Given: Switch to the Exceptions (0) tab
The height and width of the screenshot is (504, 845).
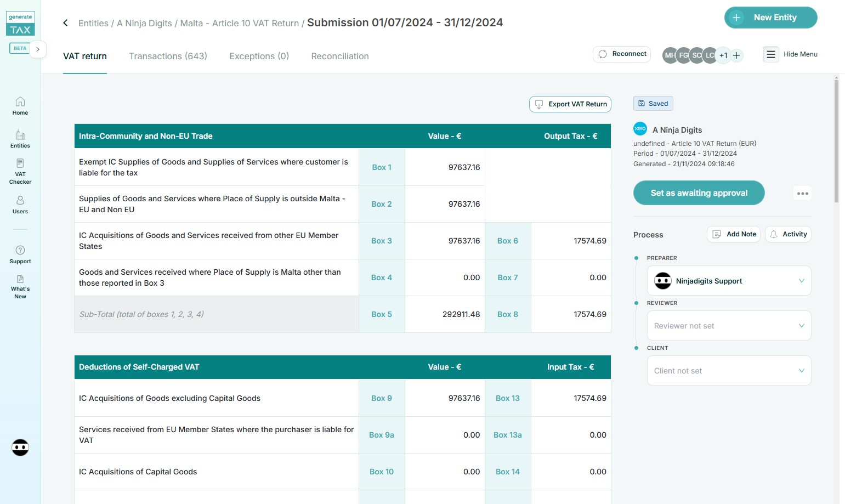Looking at the screenshot, I should click(x=259, y=56).
